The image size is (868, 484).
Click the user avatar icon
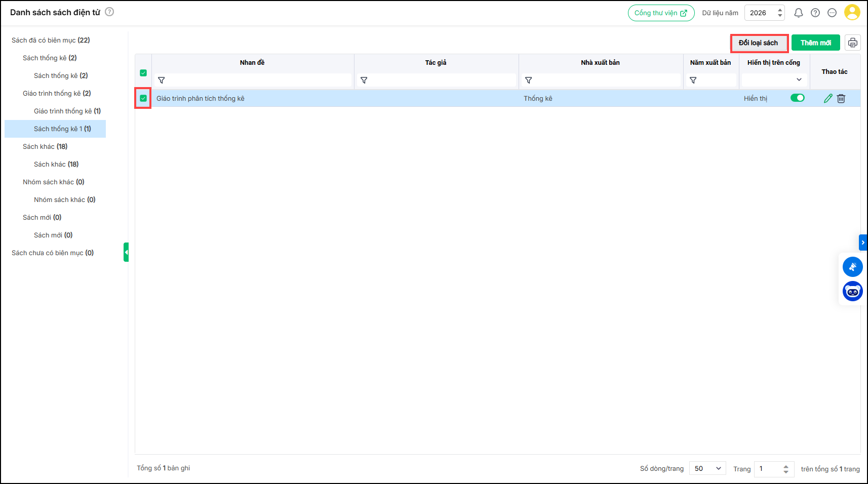[852, 13]
